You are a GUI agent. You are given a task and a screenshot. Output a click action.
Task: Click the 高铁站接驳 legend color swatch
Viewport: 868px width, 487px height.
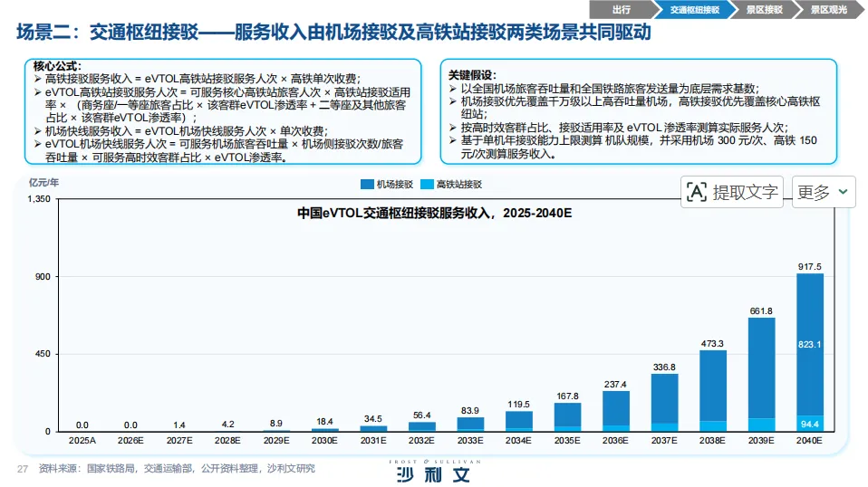click(x=427, y=184)
